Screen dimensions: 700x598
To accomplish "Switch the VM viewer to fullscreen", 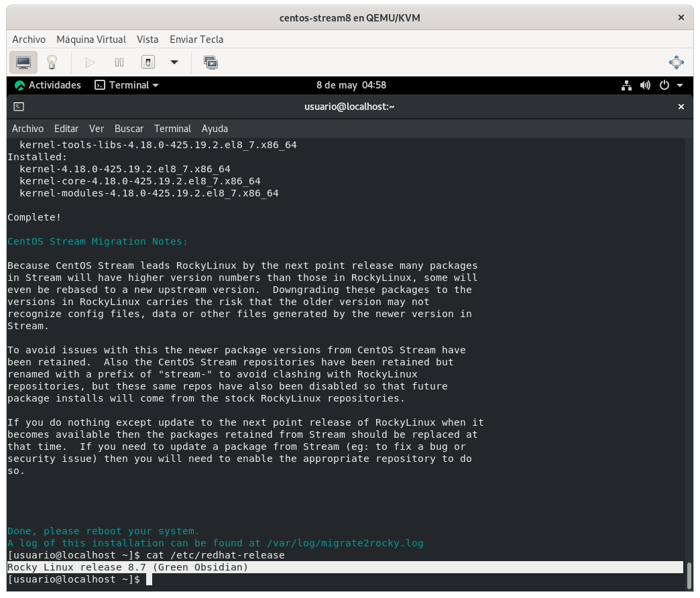I will (677, 62).
